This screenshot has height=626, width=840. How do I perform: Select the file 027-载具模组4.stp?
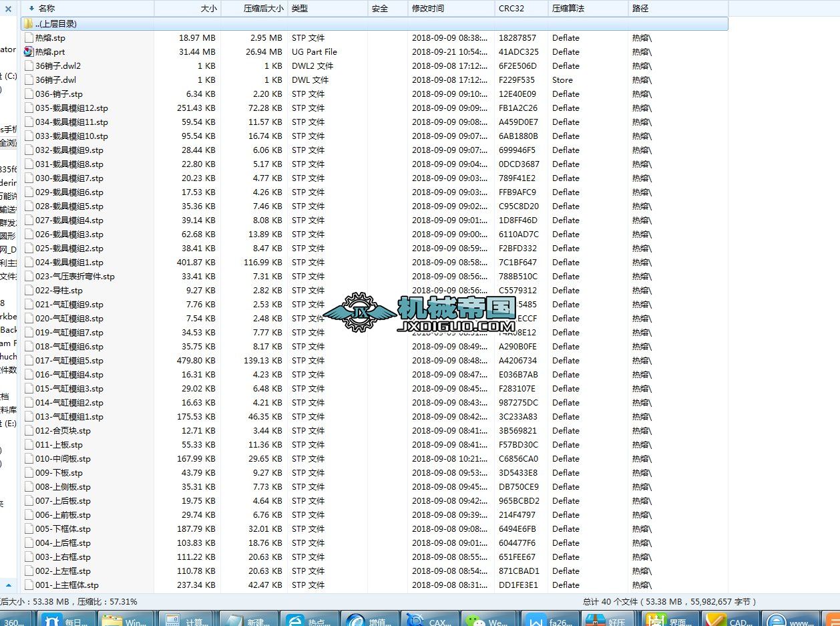[69, 220]
